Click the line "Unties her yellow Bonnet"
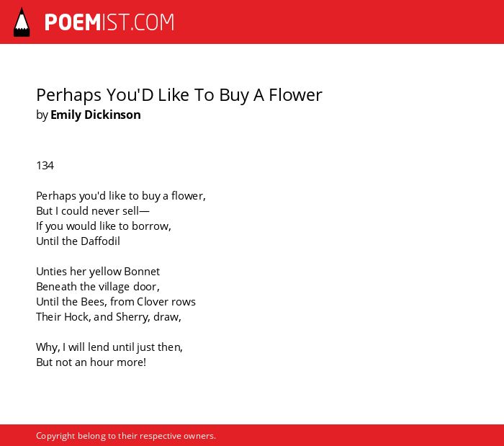The image size is (504, 446). (x=98, y=272)
